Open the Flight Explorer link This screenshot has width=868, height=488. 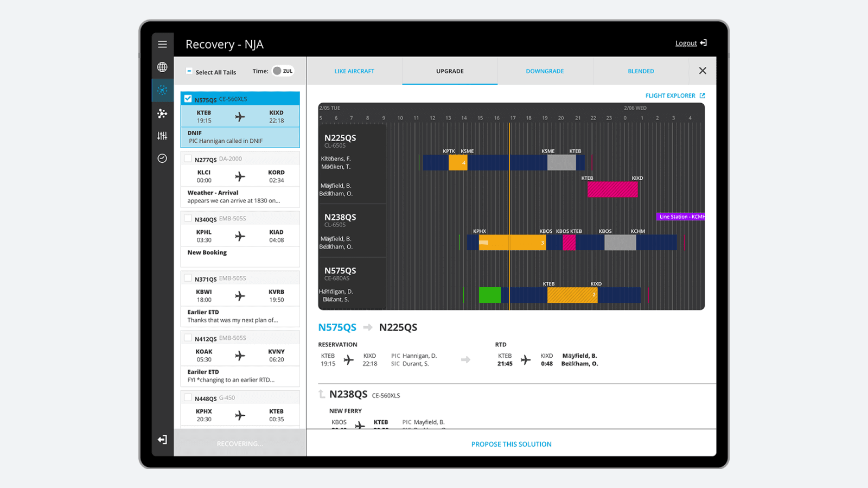coord(670,96)
